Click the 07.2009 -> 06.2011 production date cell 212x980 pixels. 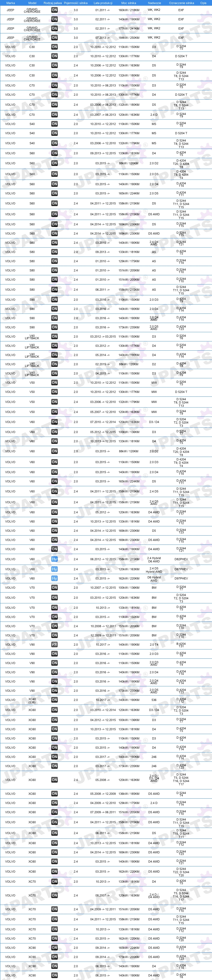click(103, 812)
